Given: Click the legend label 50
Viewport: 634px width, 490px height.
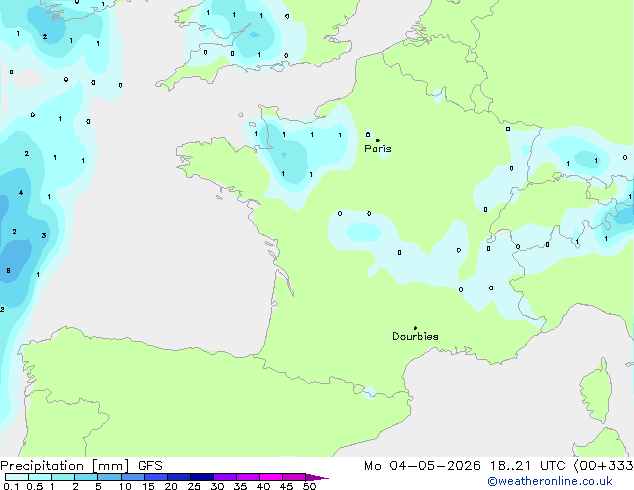Looking at the screenshot, I should point(310,486).
